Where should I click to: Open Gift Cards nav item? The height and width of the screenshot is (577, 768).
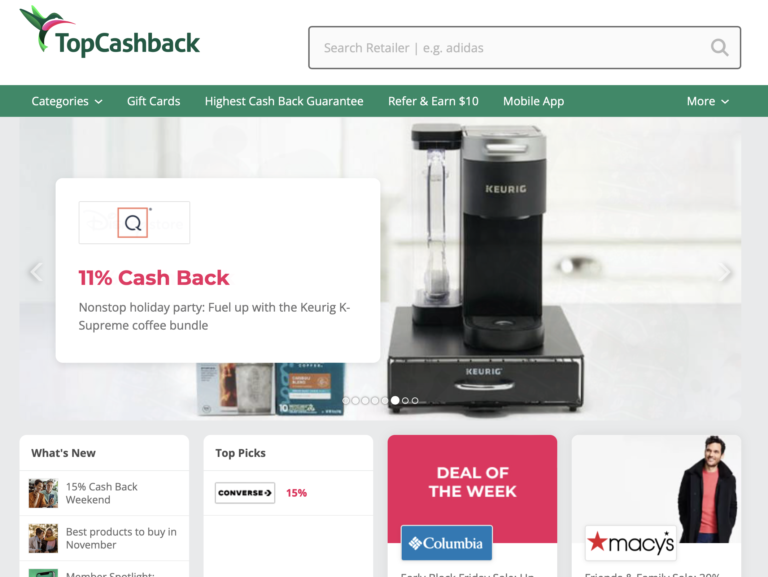click(153, 101)
